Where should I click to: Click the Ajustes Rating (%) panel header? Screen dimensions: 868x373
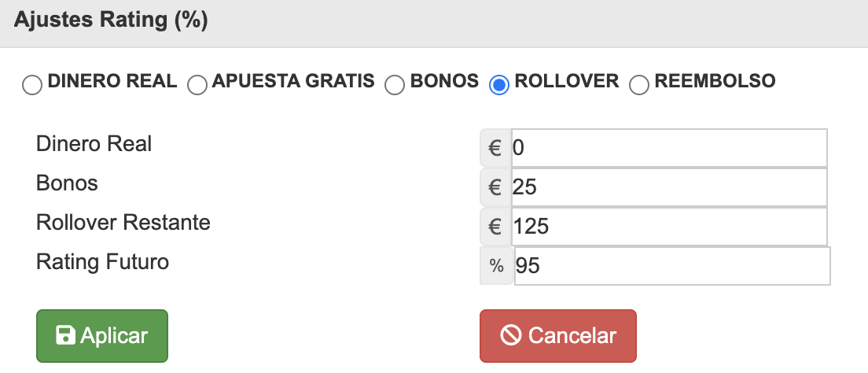434,24
